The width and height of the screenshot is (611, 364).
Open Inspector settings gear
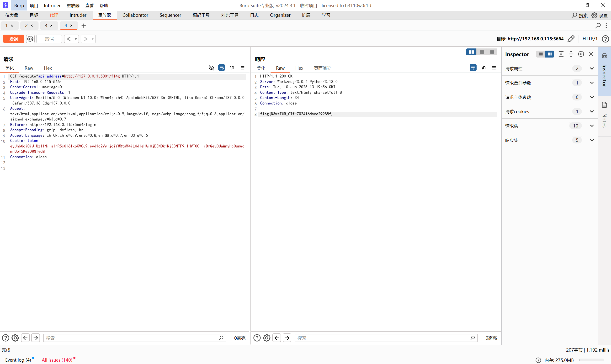581,54
